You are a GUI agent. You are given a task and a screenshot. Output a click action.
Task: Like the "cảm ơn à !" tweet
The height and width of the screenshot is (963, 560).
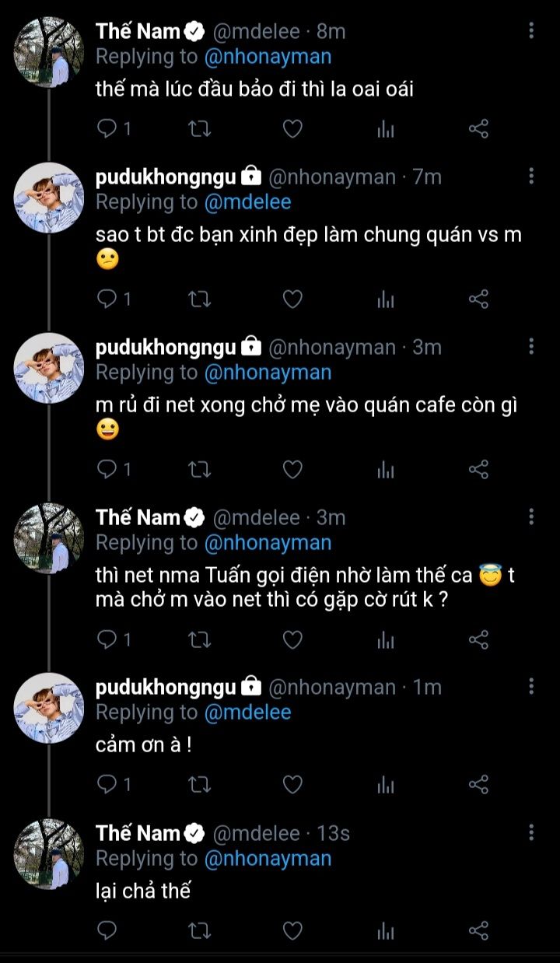pos(292,784)
